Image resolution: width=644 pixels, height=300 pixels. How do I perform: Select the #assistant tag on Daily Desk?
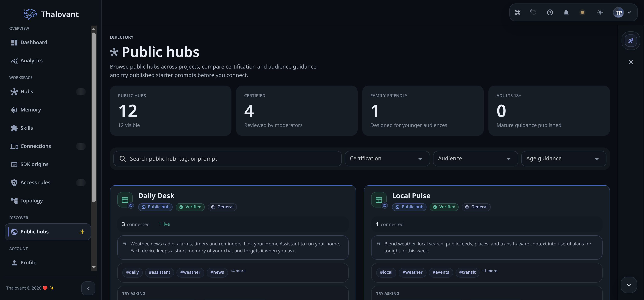coord(159,272)
